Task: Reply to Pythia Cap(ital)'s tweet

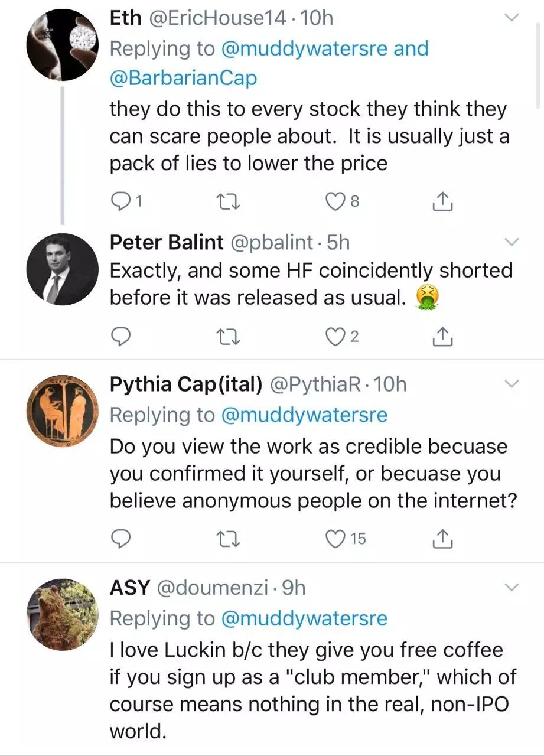Action: tap(121, 538)
